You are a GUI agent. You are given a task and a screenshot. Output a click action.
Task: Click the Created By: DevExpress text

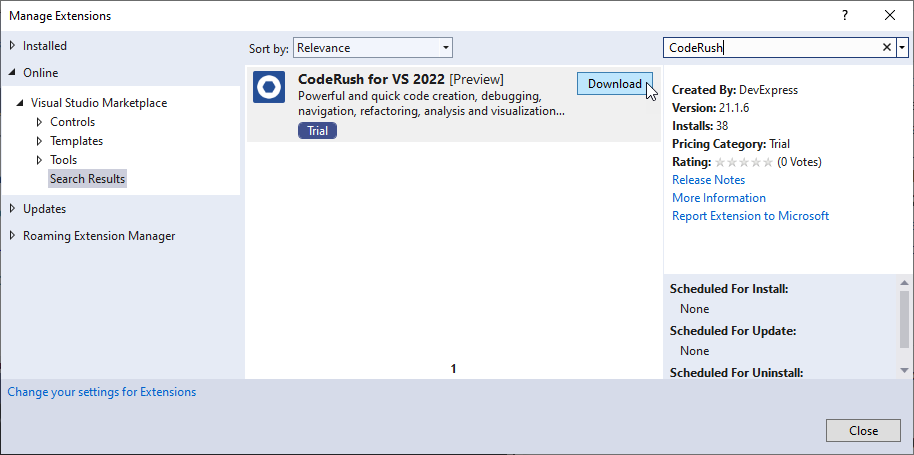[735, 90]
